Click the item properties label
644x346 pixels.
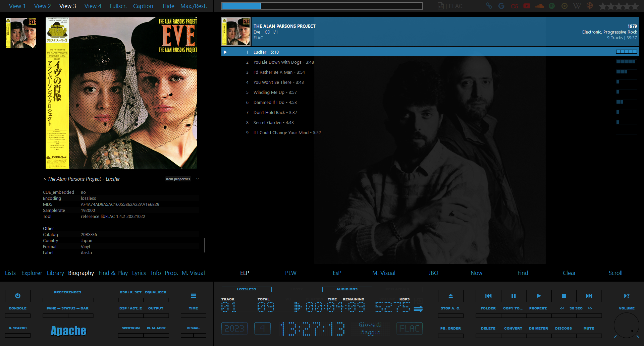178,179
